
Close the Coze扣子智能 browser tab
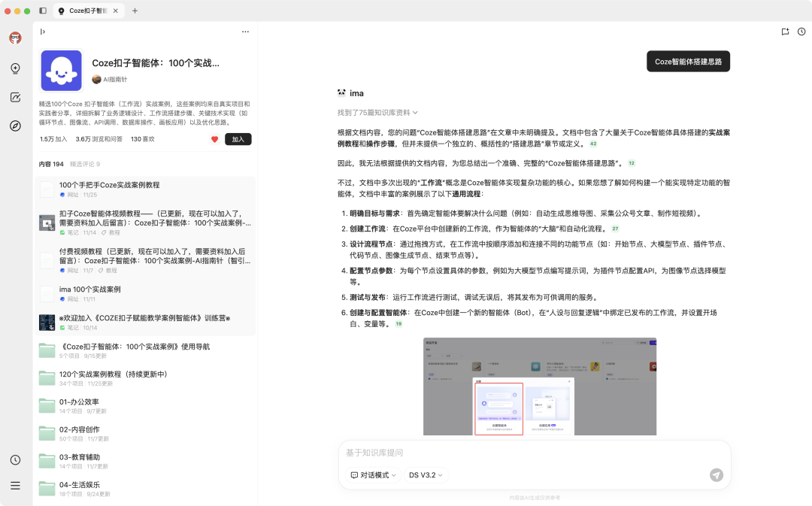pyautogui.click(x=116, y=11)
